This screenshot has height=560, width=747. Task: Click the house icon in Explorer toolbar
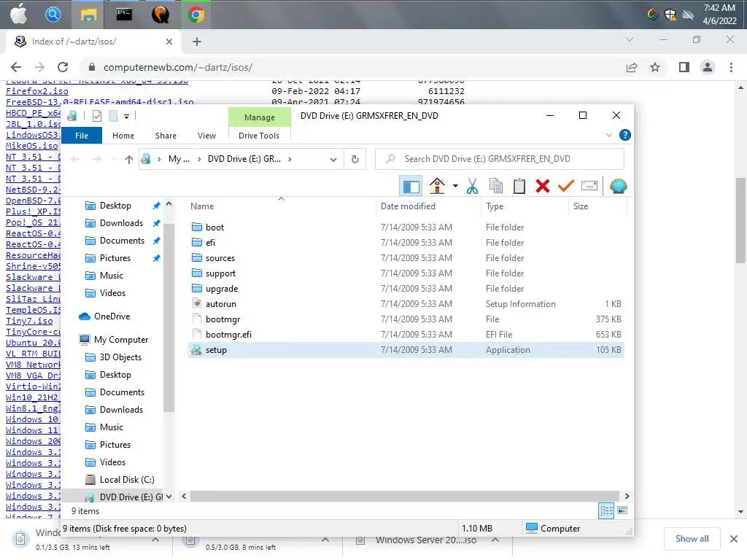coord(437,186)
